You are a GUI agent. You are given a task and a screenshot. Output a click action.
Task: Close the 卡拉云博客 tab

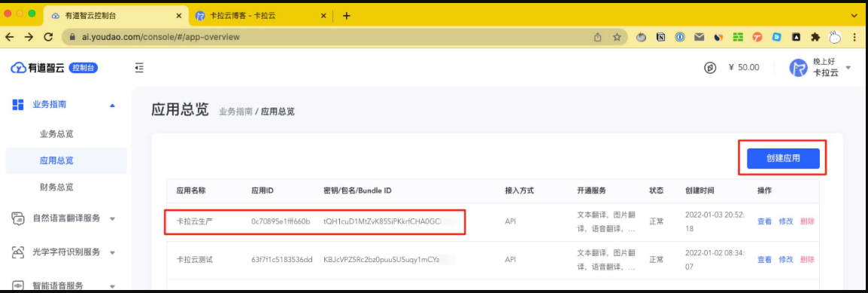point(323,16)
